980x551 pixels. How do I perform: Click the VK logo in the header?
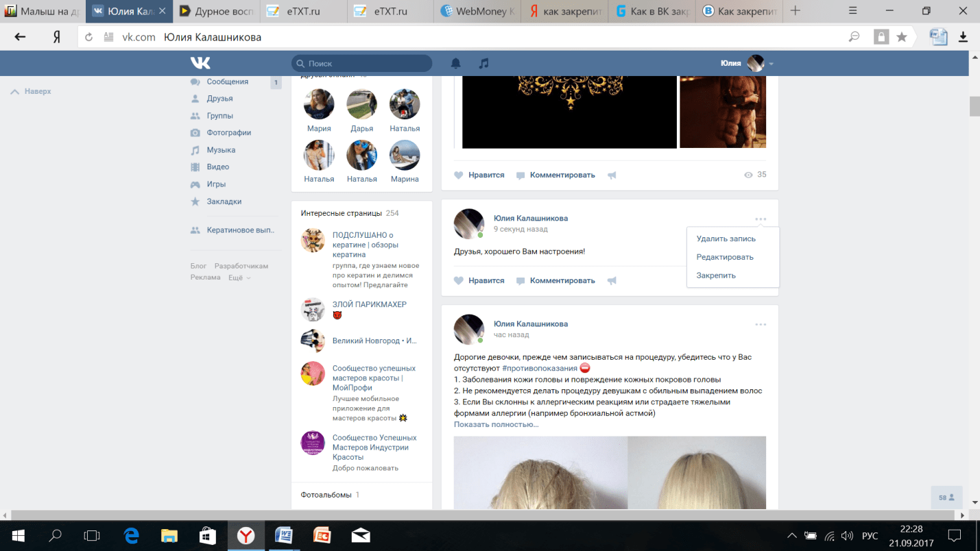click(x=200, y=63)
